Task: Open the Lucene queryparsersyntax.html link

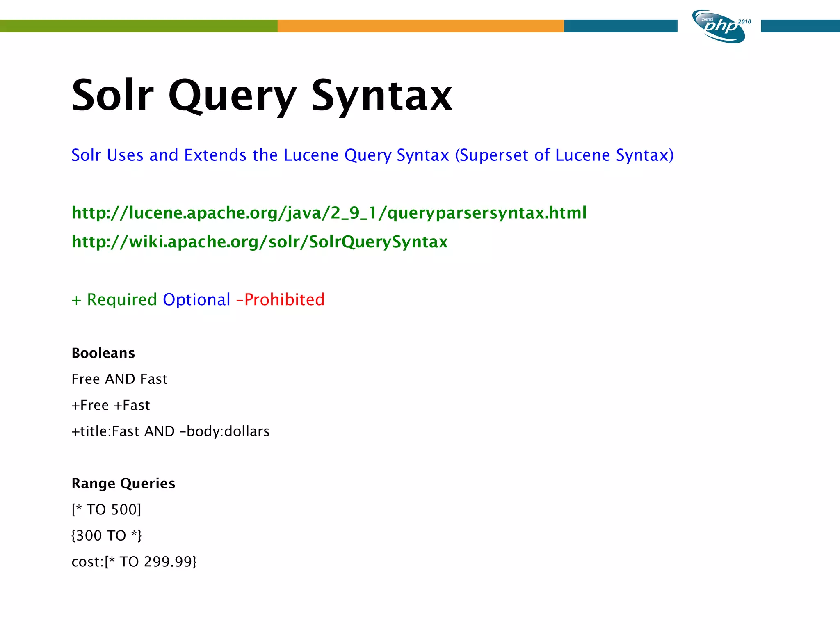Action: (x=329, y=213)
